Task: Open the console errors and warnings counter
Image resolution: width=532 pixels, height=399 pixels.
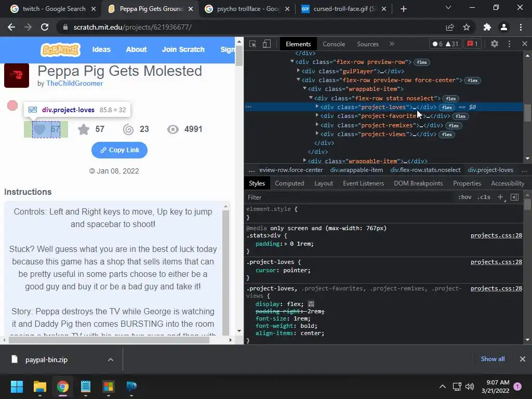Action: point(445,44)
